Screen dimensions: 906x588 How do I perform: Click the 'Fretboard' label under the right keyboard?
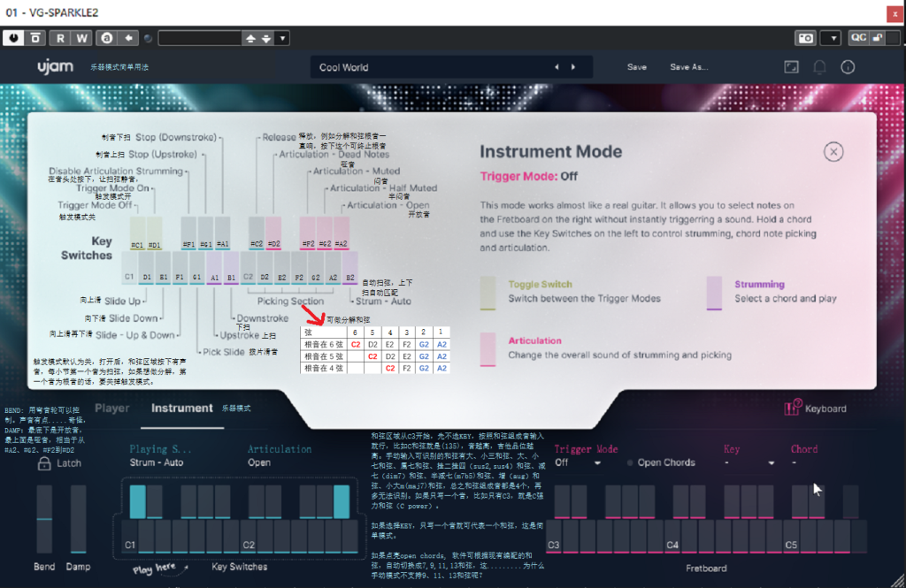pos(706,569)
